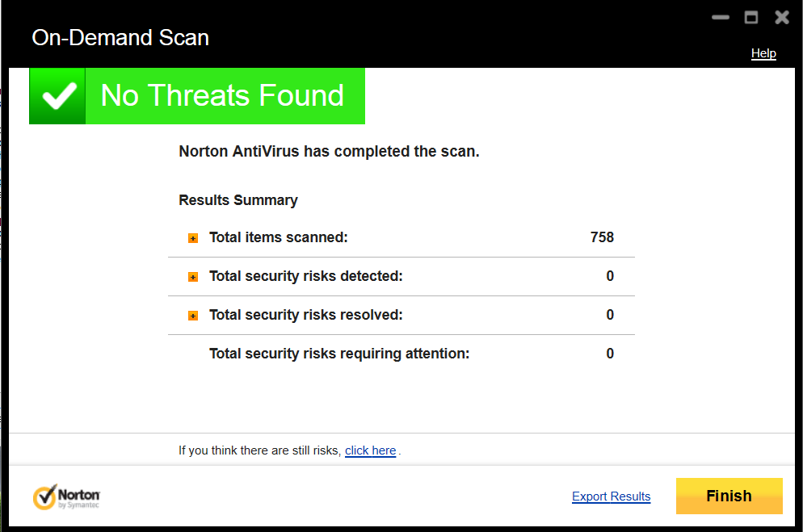The height and width of the screenshot is (532, 803).
Task: Click the No Threats Found banner
Action: pos(222,96)
